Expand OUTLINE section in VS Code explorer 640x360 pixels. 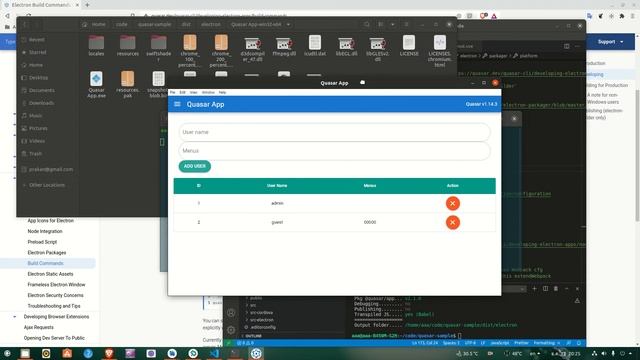coord(253,336)
